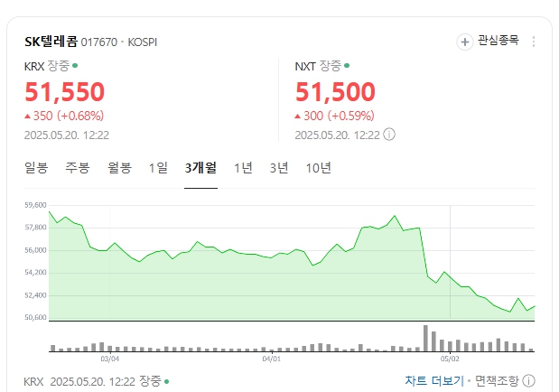Show the 1일 chart

[158, 168]
